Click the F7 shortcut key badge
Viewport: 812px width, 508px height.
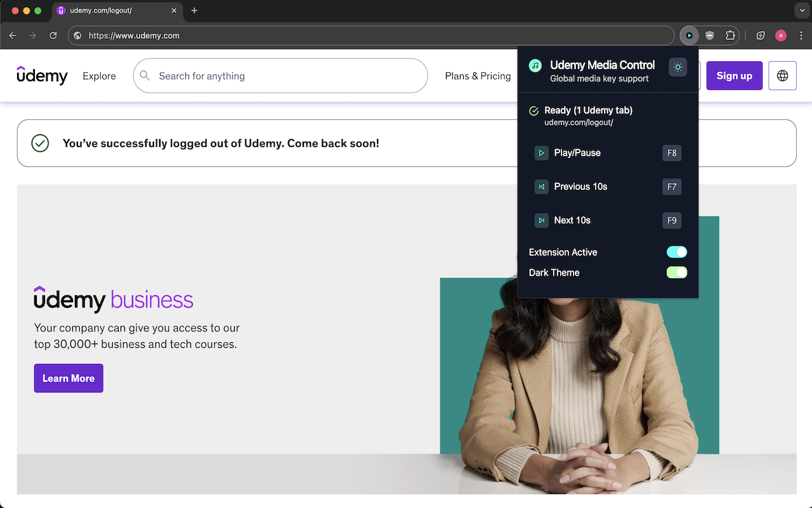pos(672,187)
